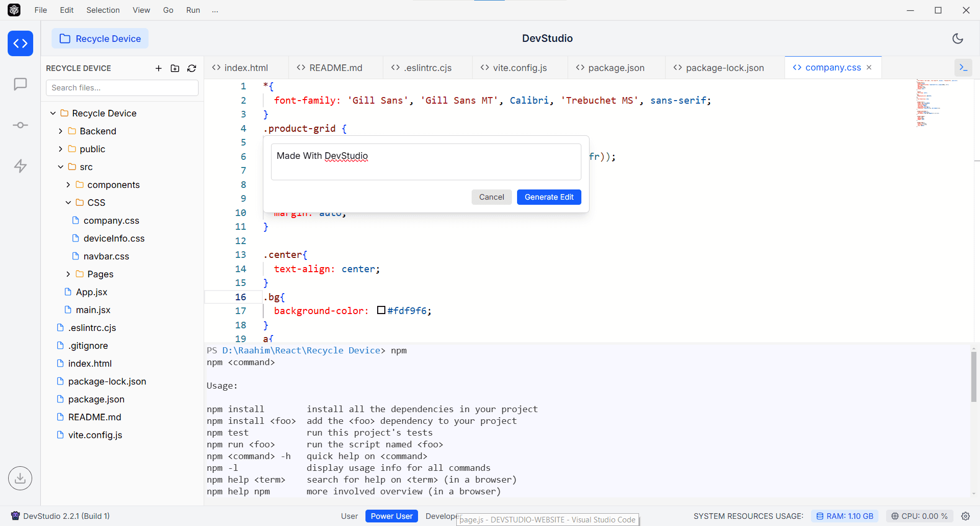Open the Go menu

(168, 10)
